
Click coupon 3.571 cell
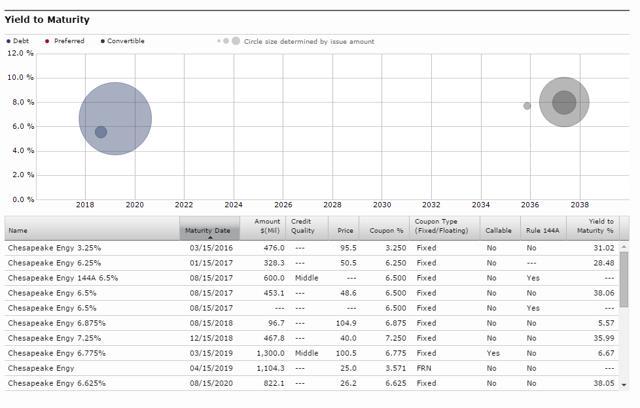tap(396, 368)
